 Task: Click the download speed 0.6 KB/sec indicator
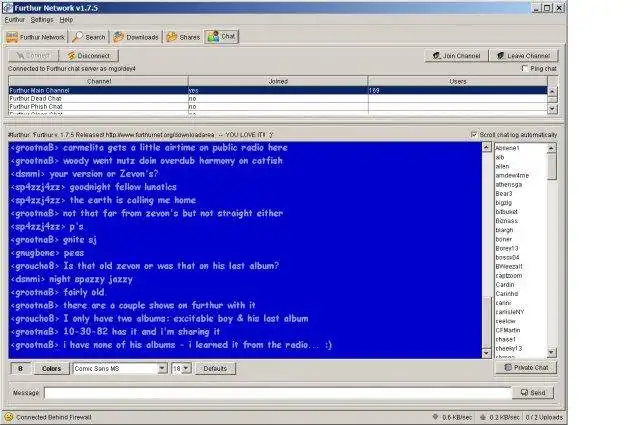pyautogui.click(x=453, y=417)
